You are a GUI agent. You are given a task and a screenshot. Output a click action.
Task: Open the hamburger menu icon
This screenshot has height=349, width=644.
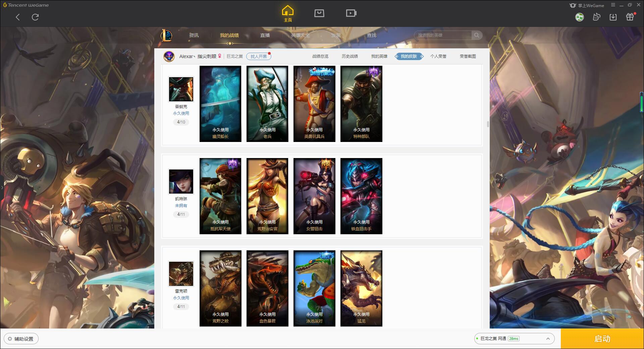tap(613, 5)
